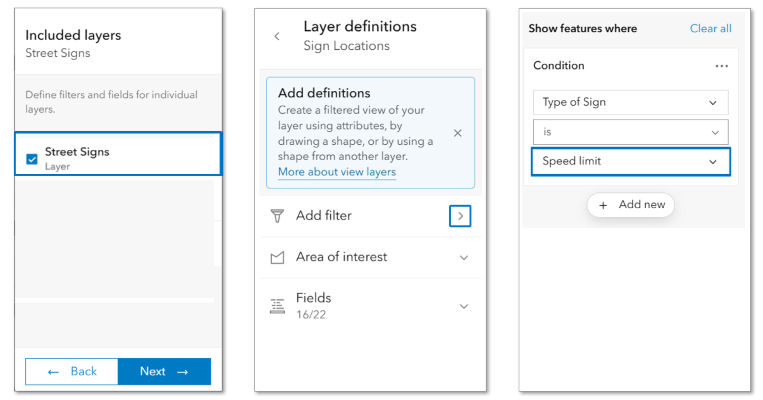This screenshot has width=763, height=400.
Task: Open Add filter arrow button
Action: [460, 216]
